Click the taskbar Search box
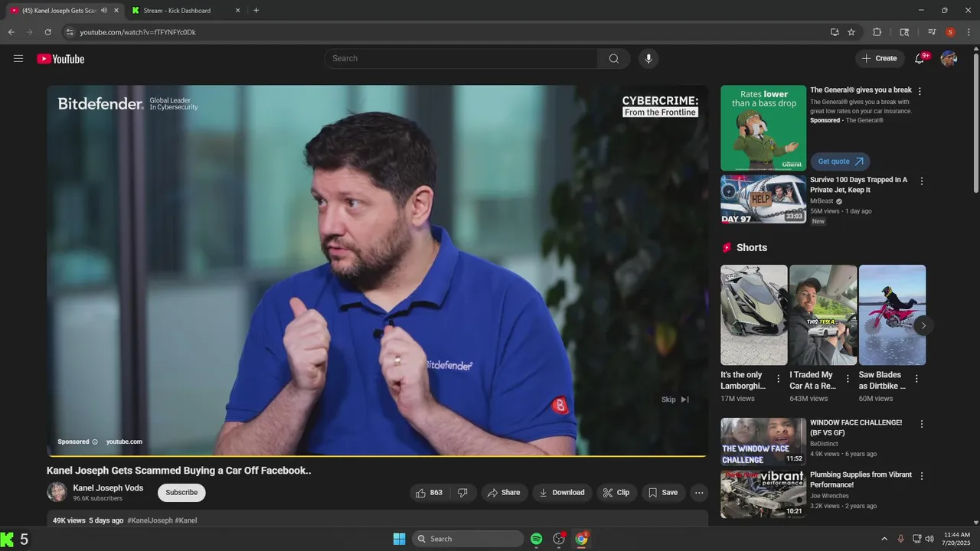980x551 pixels. click(x=468, y=539)
